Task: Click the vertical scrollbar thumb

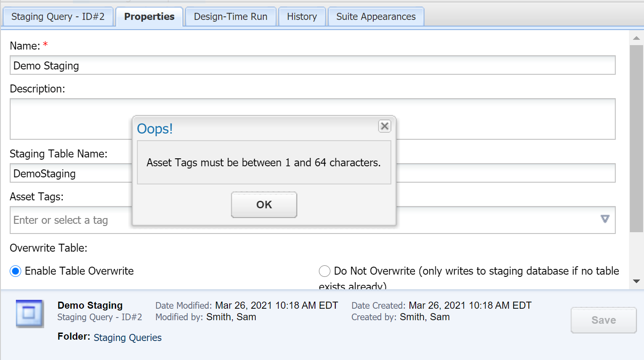Action: pyautogui.click(x=636, y=138)
